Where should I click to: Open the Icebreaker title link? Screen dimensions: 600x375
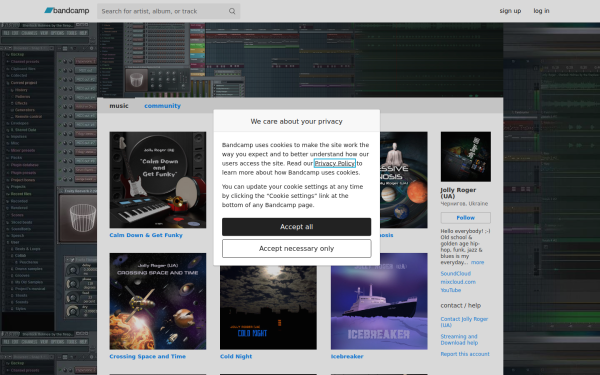coord(347,356)
